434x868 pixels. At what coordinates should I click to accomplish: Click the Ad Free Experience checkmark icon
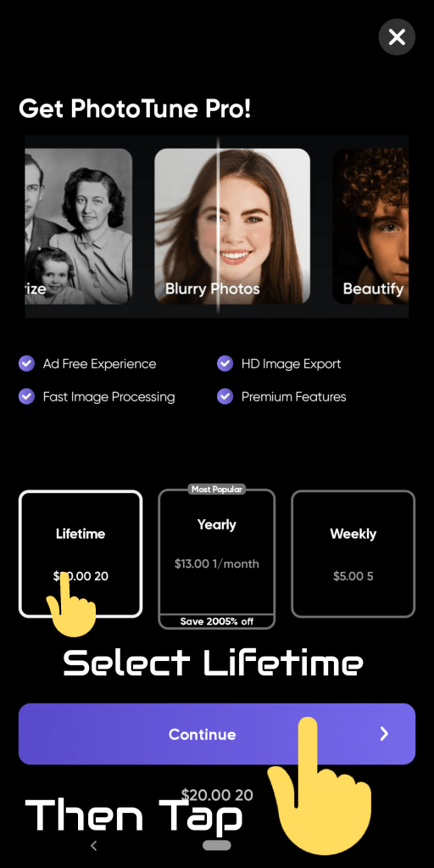(26, 364)
